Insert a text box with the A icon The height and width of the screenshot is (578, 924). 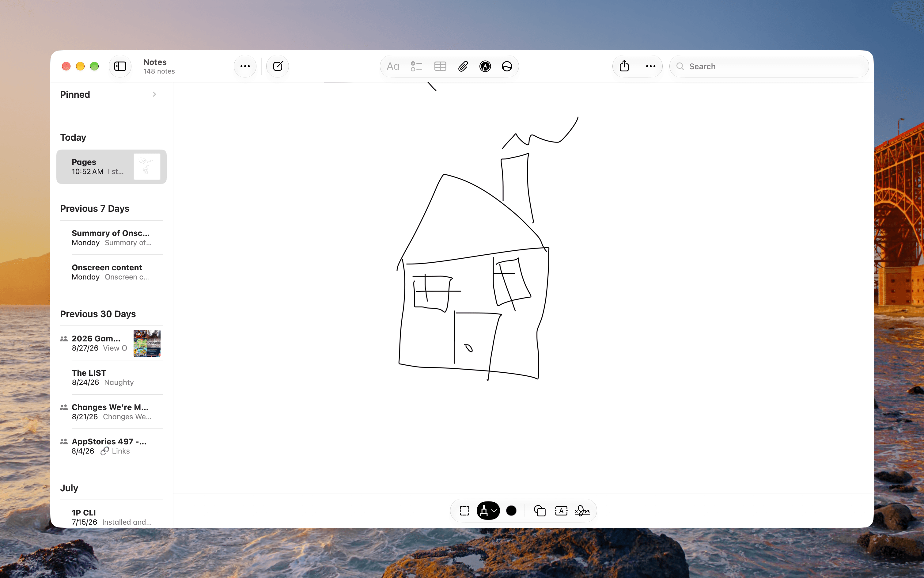561,511
